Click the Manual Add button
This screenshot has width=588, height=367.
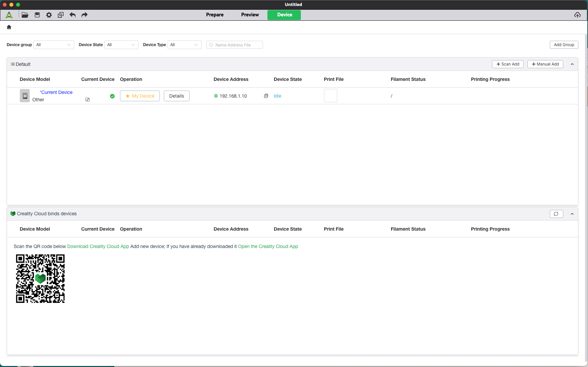[545, 64]
